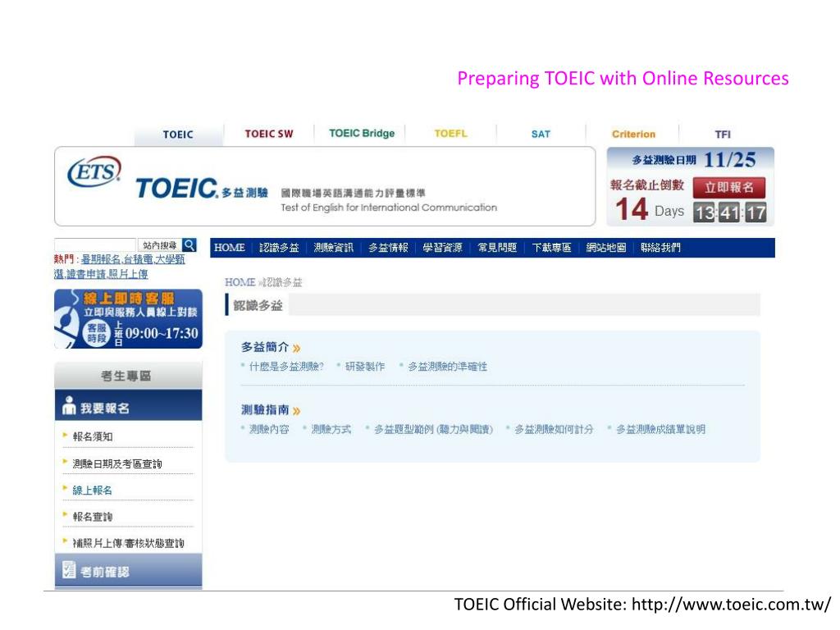The height and width of the screenshot is (630, 840).
Task: Click the 考生專區 sidebar header
Action: pos(129,376)
